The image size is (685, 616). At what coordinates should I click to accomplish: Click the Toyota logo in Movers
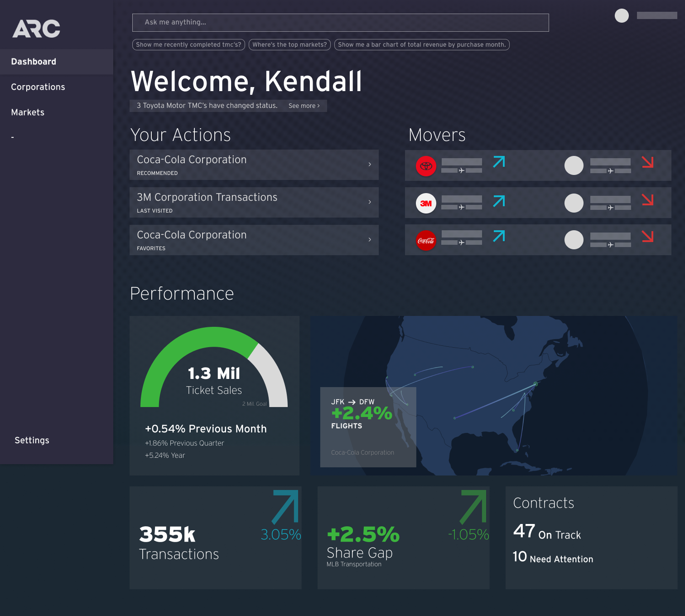426,166
